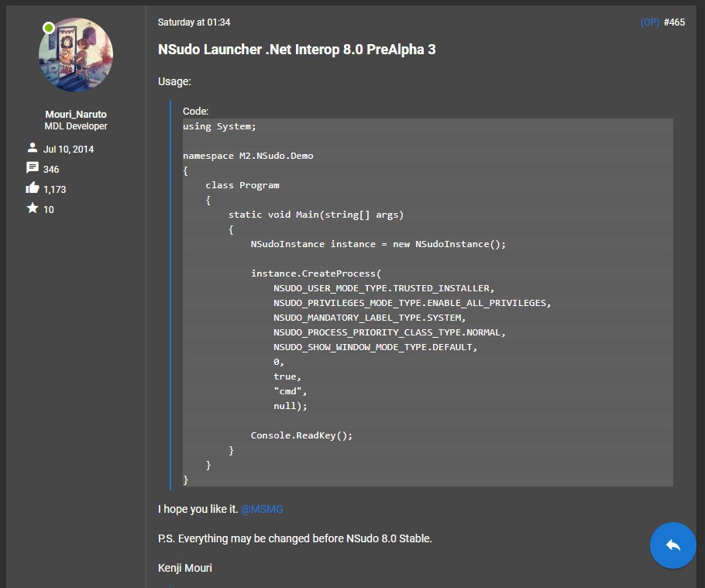Click the thumbs-up likes icon
705x588 pixels.
[x=33, y=188]
